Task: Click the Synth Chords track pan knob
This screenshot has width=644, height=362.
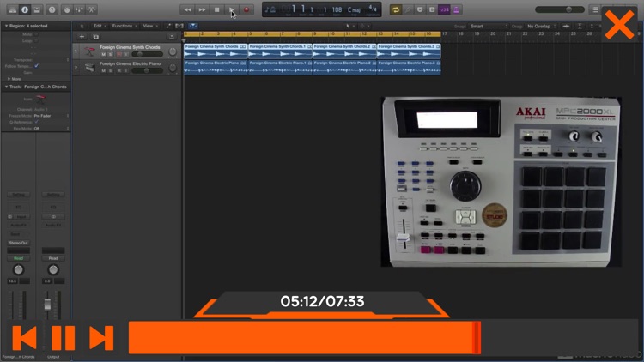Action: 173,51
